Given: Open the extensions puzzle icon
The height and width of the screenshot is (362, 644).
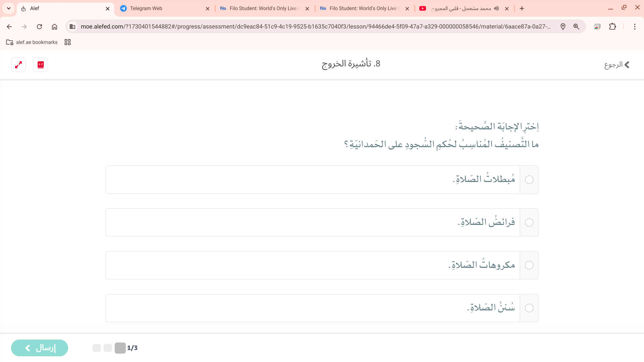Looking at the screenshot, I should [612, 26].
